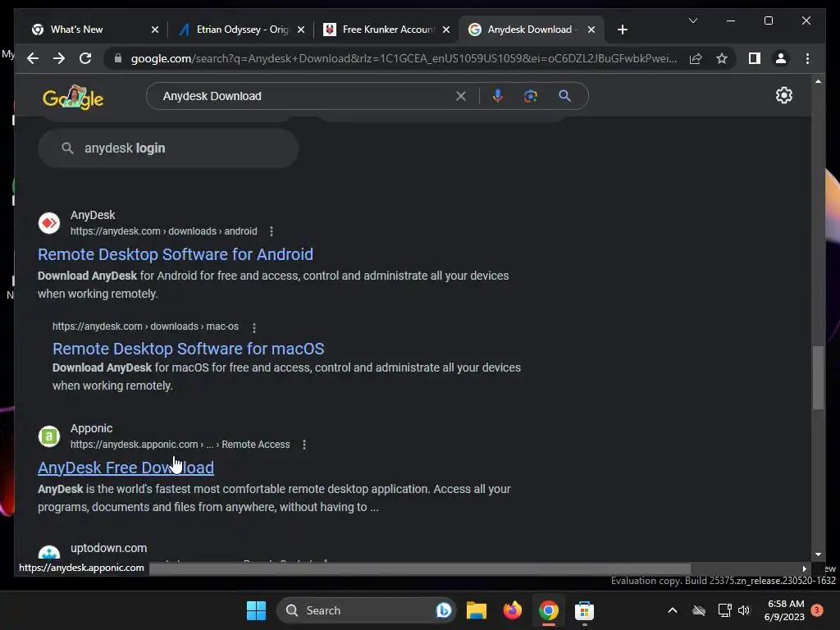This screenshot has height=630, width=840.
Task: Open the Chrome profile menu
Action: pyautogui.click(x=781, y=58)
